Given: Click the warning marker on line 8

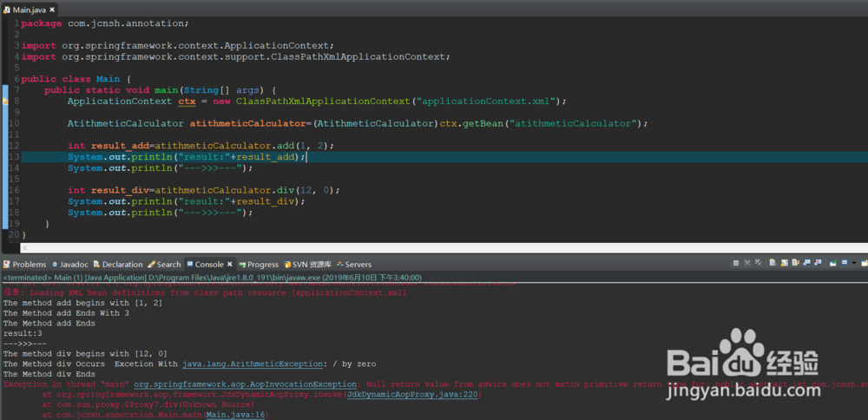Looking at the screenshot, I should click(5, 102).
